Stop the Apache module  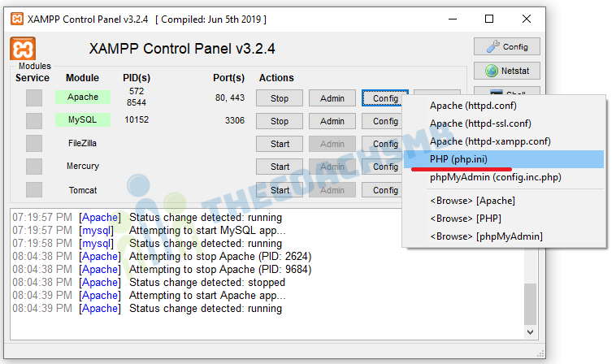(x=280, y=98)
